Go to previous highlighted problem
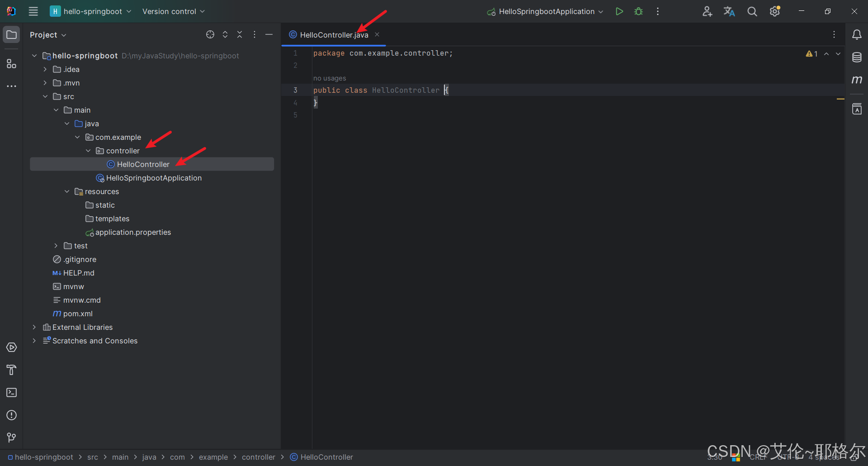The image size is (868, 466). tap(826, 54)
